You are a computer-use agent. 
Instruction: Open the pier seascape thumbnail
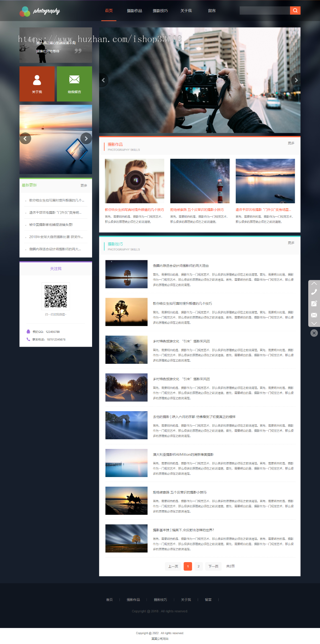point(126,463)
